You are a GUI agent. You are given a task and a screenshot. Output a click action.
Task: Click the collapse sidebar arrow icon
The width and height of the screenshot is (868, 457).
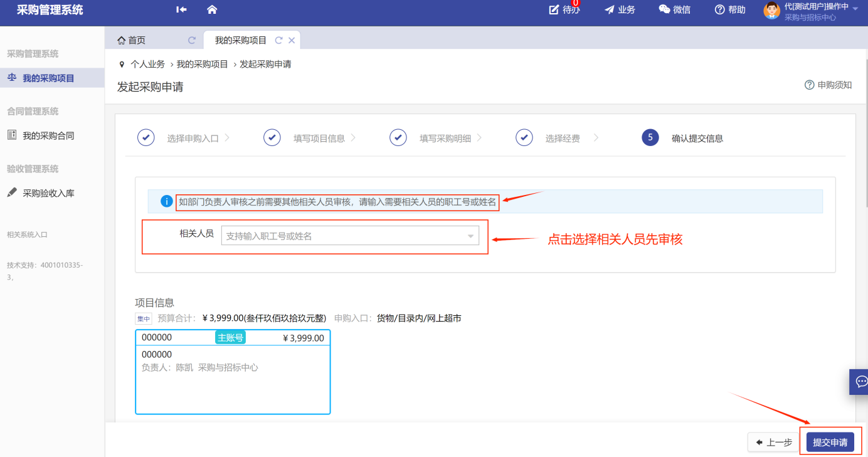(x=181, y=9)
